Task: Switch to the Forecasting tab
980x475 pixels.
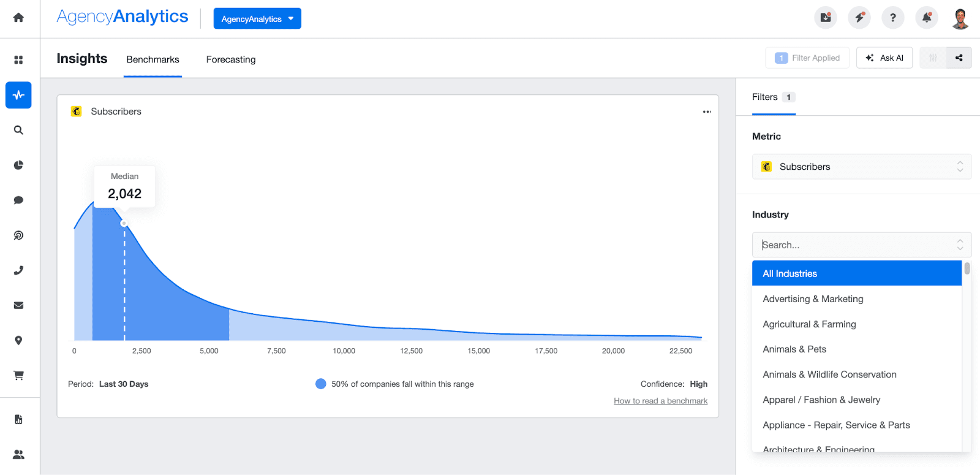Action: tap(231, 59)
